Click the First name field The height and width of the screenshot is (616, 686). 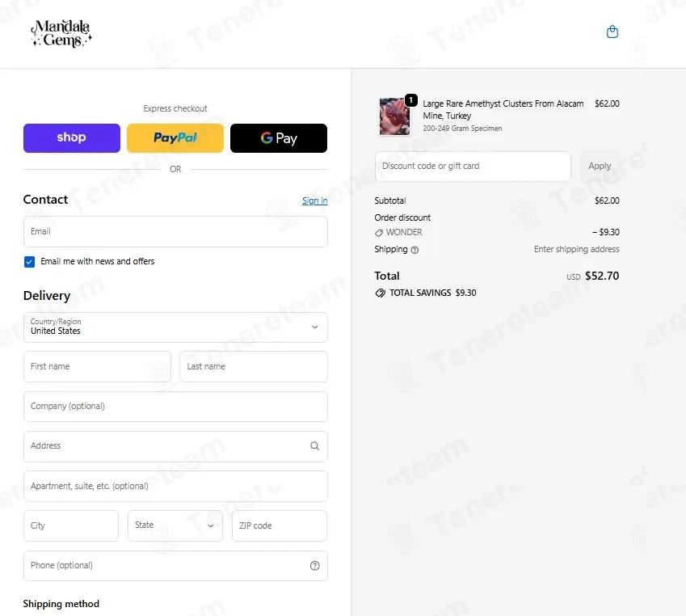click(97, 366)
